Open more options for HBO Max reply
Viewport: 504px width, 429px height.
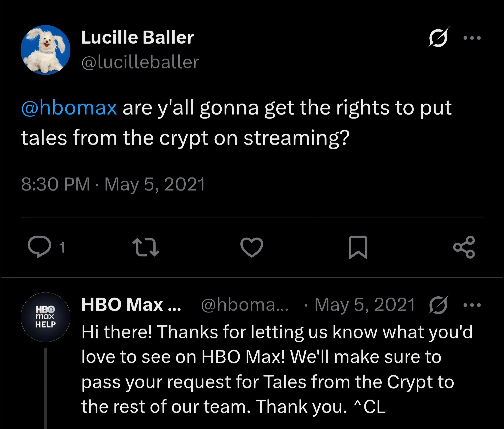(472, 305)
